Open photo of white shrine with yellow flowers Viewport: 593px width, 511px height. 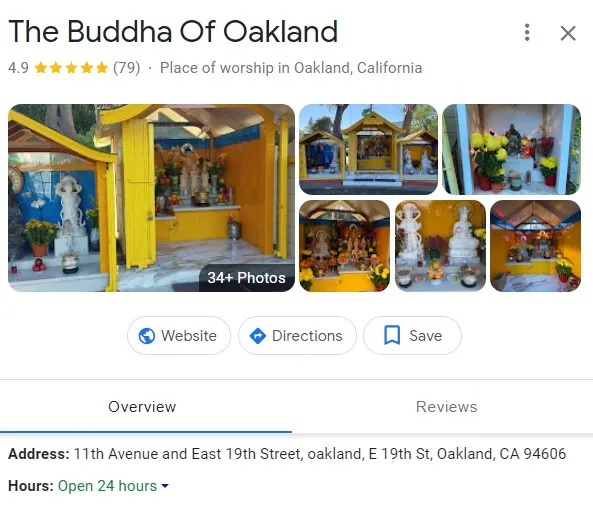tap(511, 149)
